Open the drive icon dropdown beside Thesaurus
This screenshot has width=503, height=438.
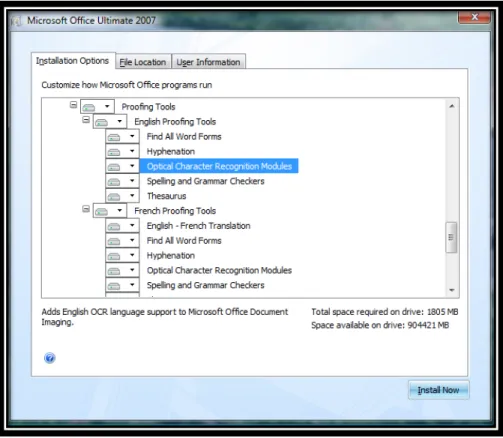click(122, 196)
